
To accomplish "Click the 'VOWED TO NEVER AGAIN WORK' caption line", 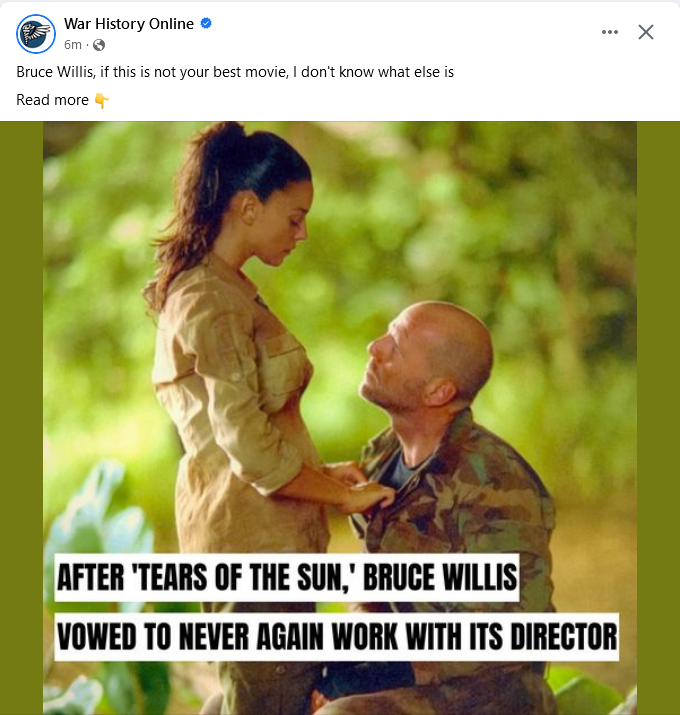I will pyautogui.click(x=336, y=637).
